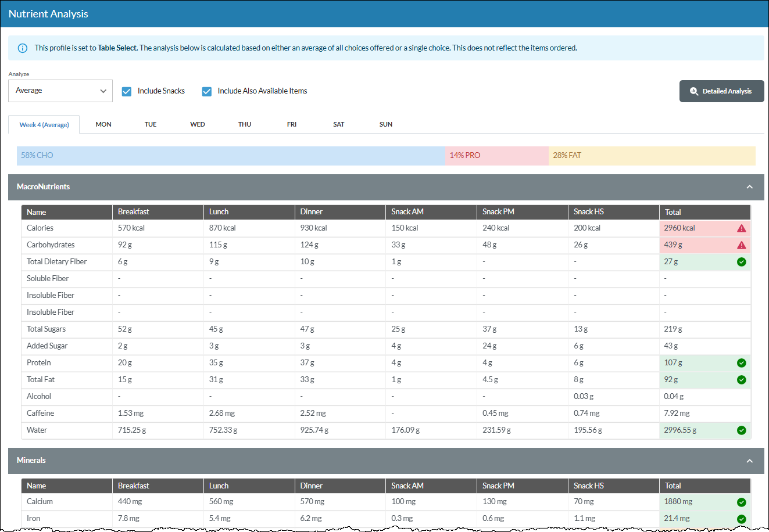Viewport: 769px width, 532px height.
Task: Switch to the FRI tab
Action: tap(292, 124)
